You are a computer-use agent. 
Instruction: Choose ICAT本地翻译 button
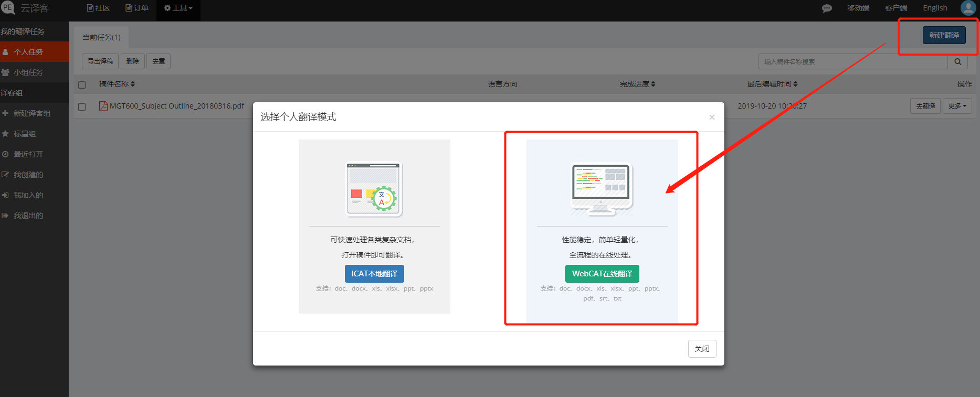[x=374, y=274]
